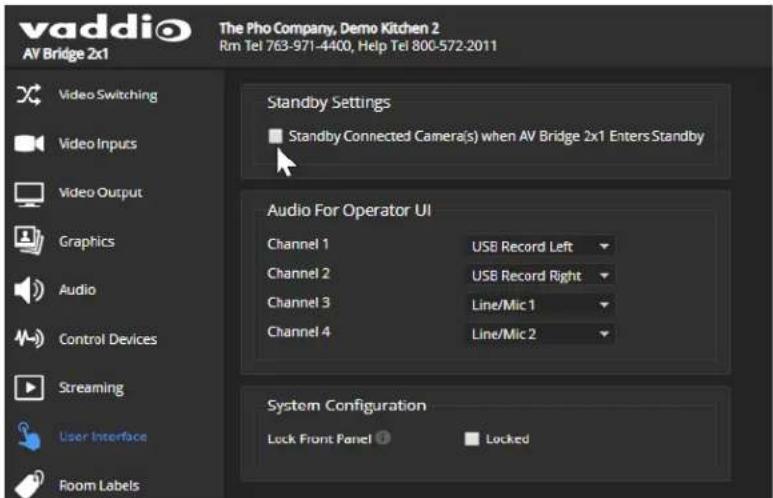Click the Lock Front Panel label

[x=319, y=439]
